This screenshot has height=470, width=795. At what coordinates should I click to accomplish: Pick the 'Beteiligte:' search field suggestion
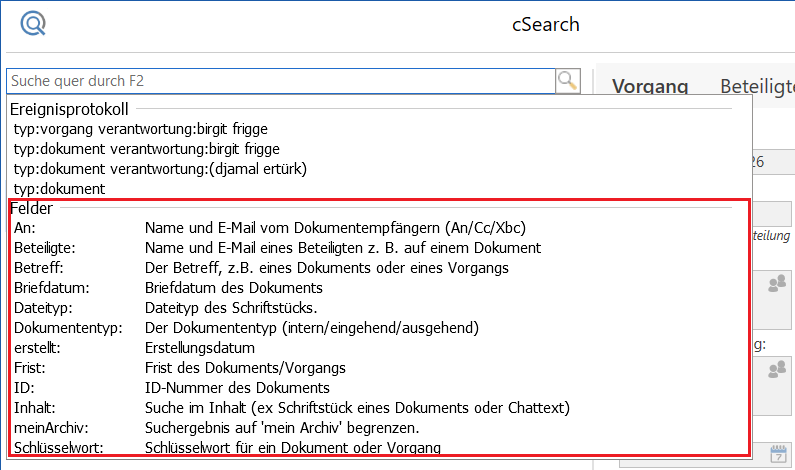point(380,248)
